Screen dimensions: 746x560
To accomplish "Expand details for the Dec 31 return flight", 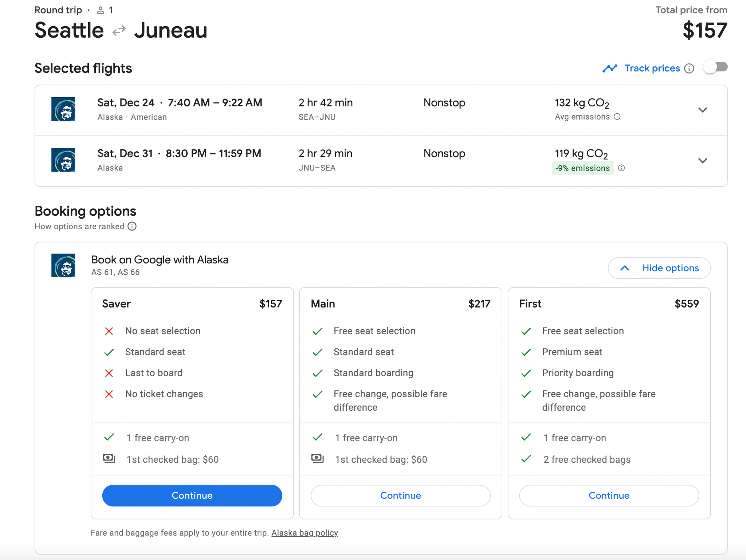I will [703, 160].
